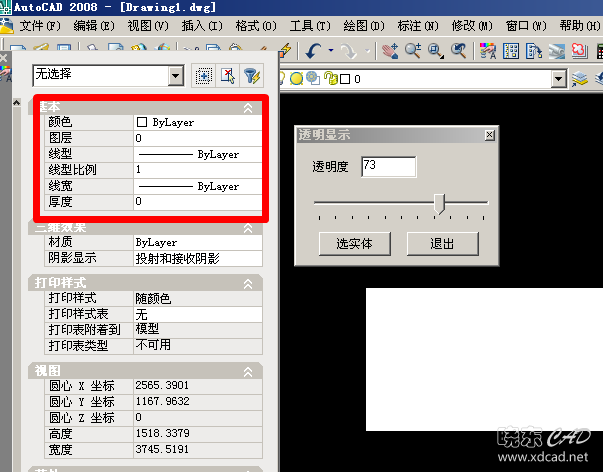Open the 视图(V) menu
The image size is (603, 472).
[148, 26]
